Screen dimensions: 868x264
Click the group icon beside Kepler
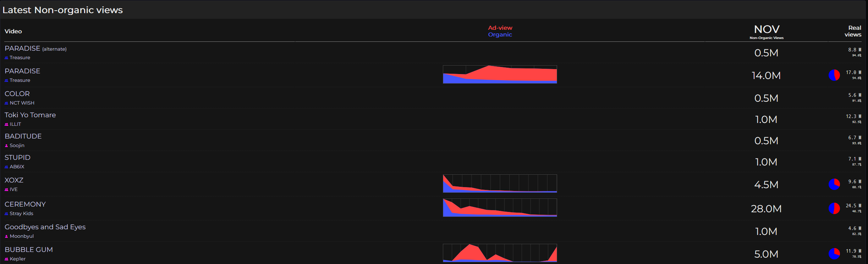point(6,259)
